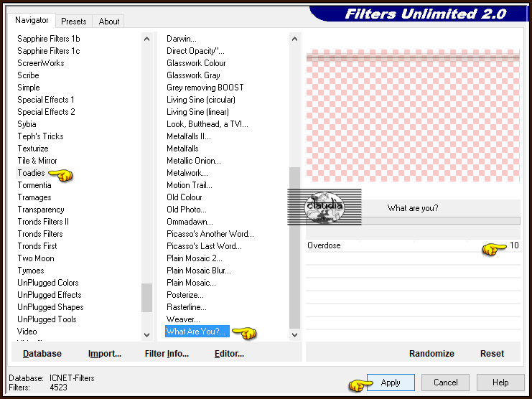Viewport: 532px width, 399px height.
Task: Choose Old Photo... filter
Action: click(x=186, y=210)
